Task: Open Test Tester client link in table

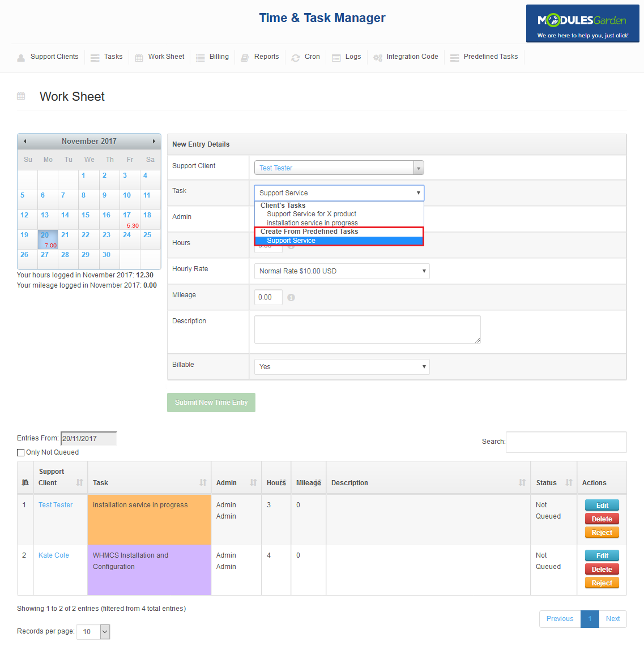Action: pos(56,505)
